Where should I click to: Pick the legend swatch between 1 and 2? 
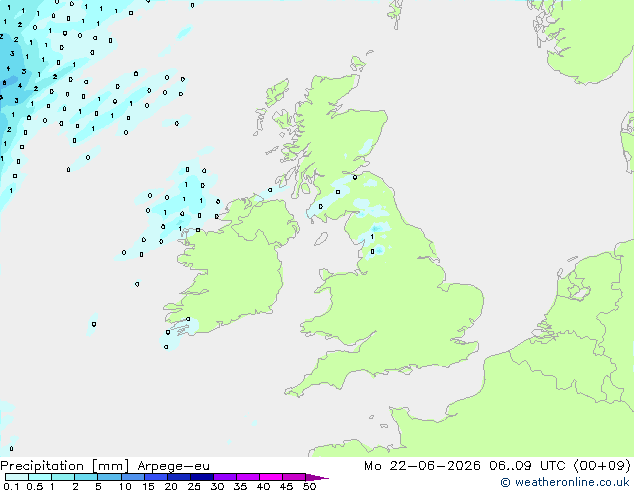[63, 477]
